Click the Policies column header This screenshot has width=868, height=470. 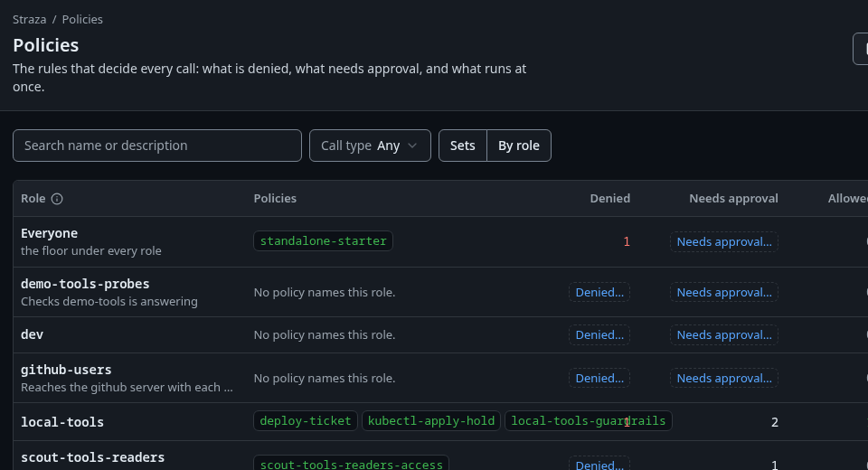pos(275,198)
